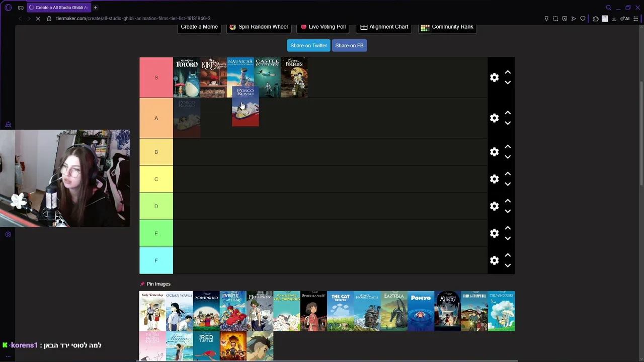
Task: Move the E tier row up
Action: tap(508, 228)
